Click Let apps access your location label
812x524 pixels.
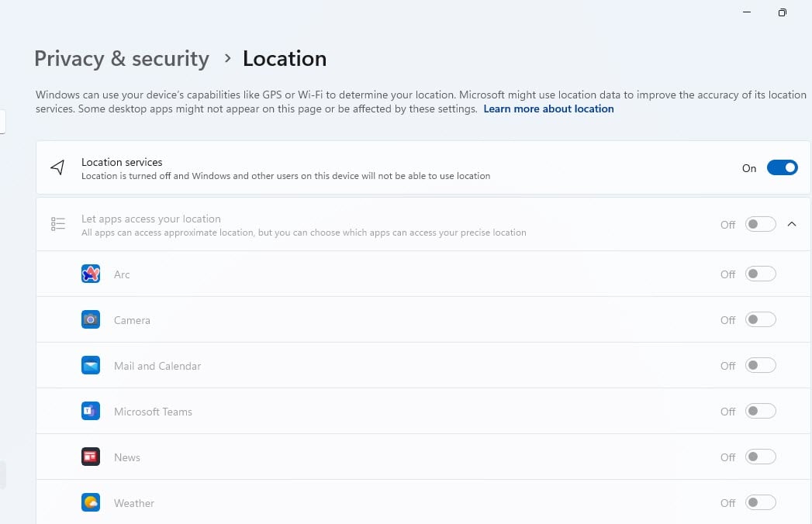(150, 219)
